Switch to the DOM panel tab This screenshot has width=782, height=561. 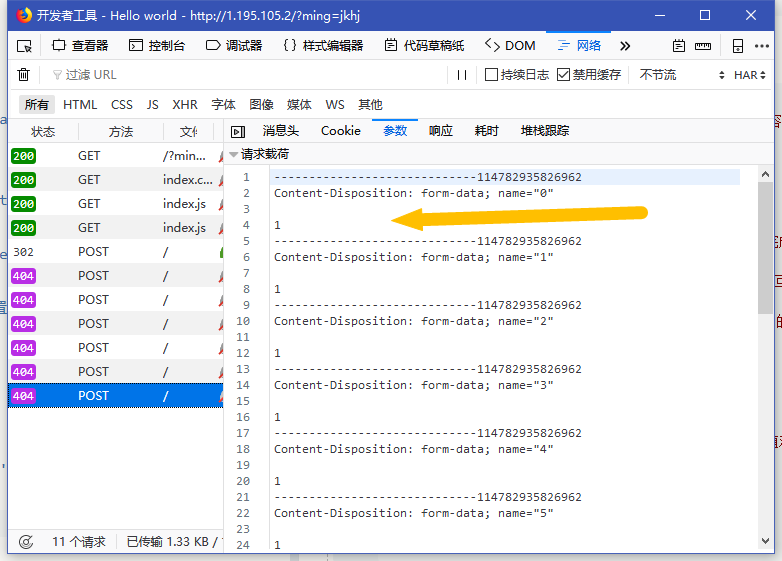click(510, 46)
